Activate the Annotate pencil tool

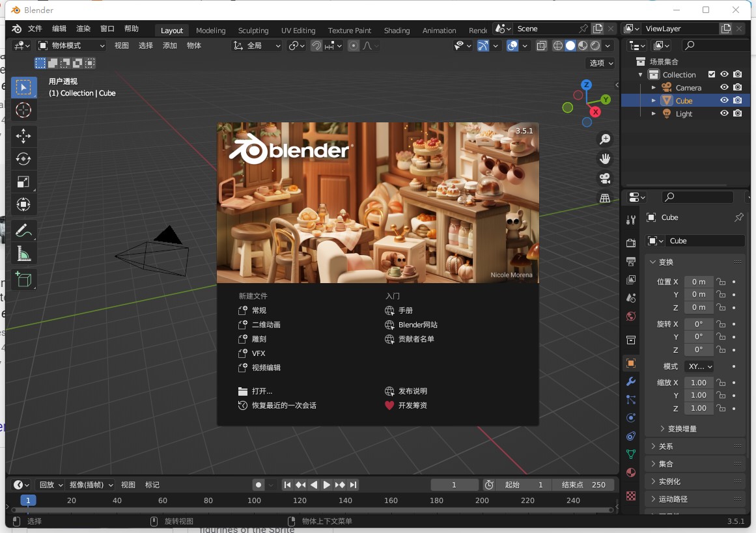click(23, 230)
